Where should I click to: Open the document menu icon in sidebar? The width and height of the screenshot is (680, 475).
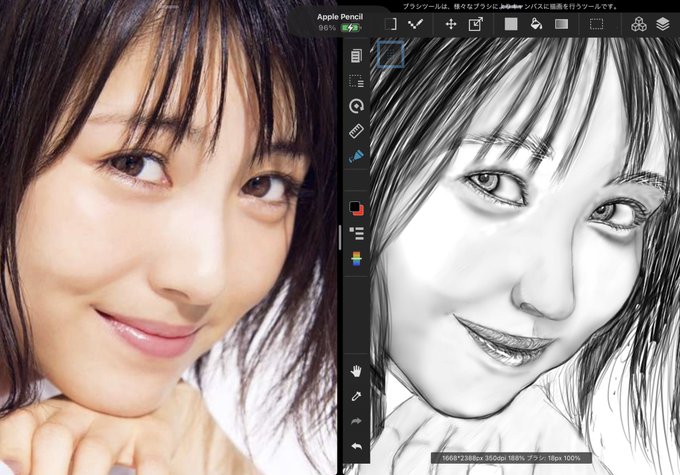[x=356, y=56]
